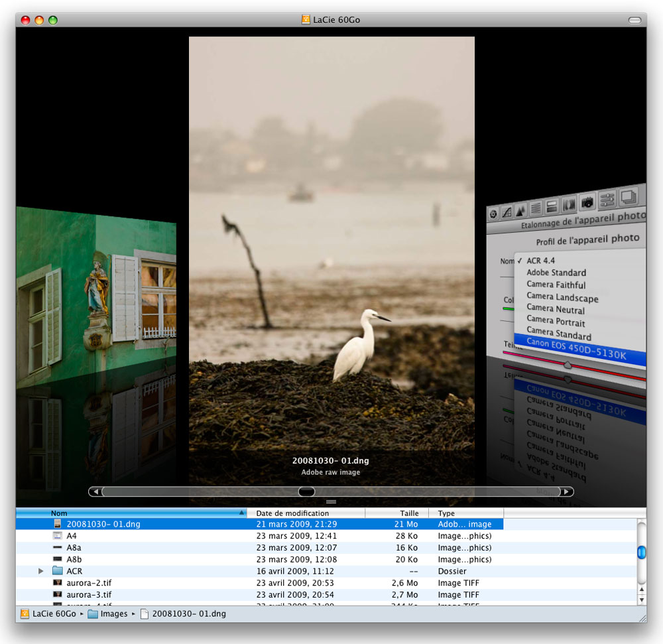
Task: Select the aurora-2.tif file name
Action: 89,583
